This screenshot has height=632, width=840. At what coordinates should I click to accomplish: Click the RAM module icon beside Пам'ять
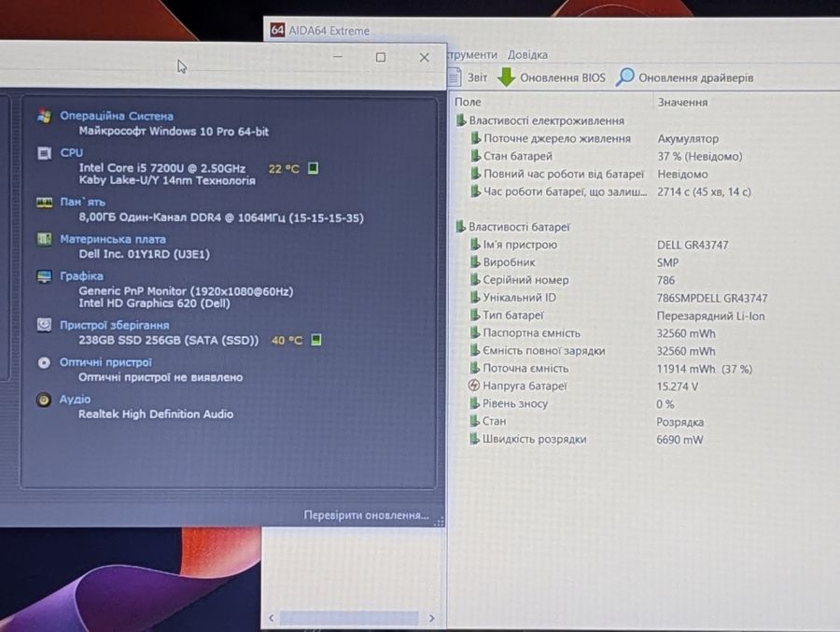[44, 202]
